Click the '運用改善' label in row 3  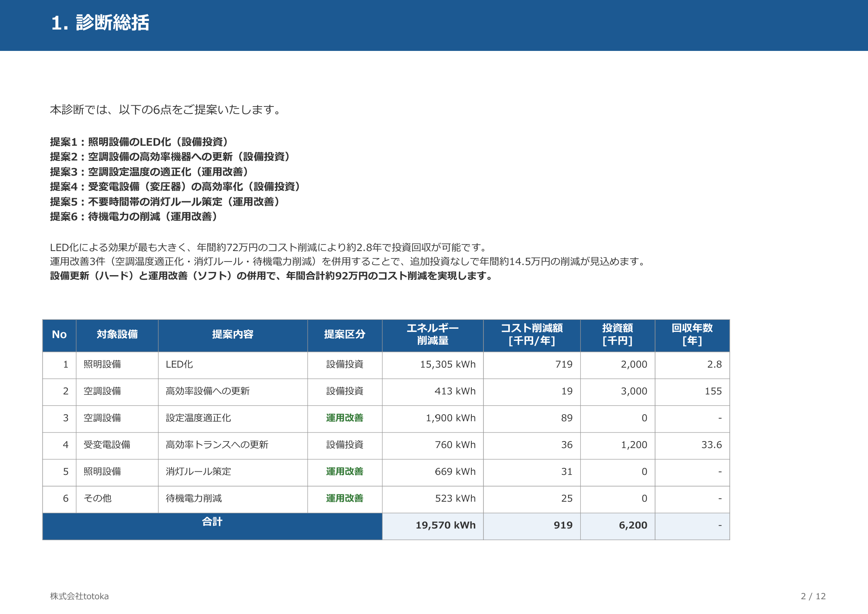[345, 418]
